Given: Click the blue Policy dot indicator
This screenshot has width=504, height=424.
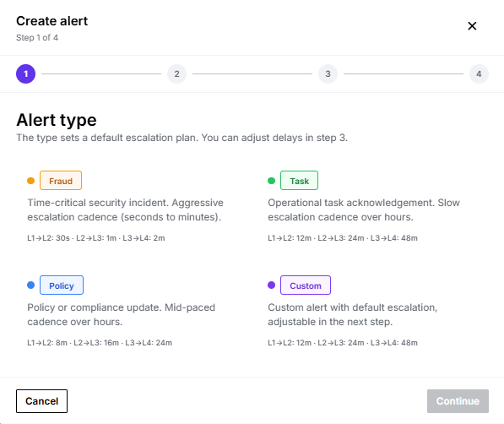Looking at the screenshot, I should pos(31,285).
